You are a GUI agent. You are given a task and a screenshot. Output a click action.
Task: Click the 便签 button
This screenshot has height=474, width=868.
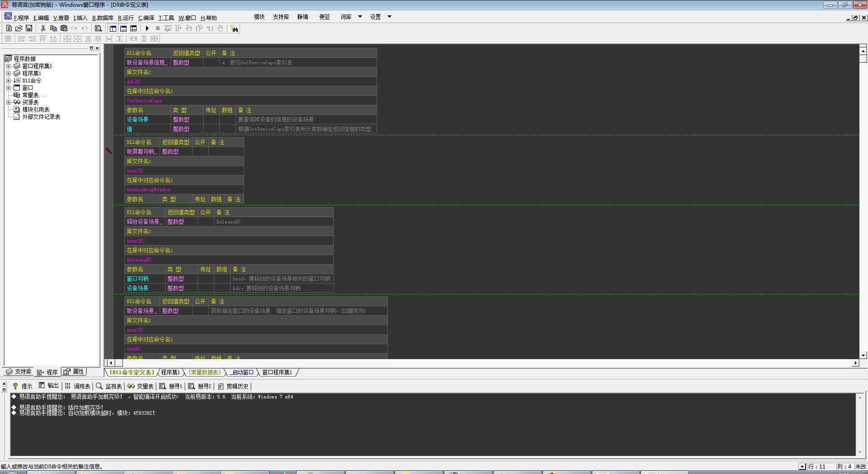325,17
